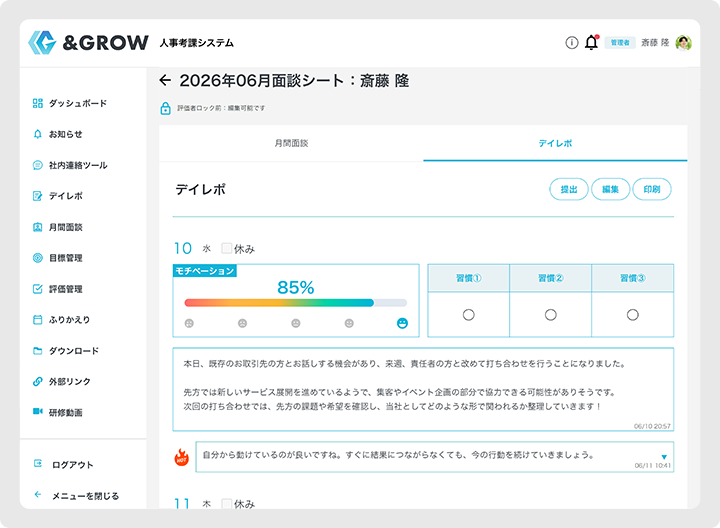Select the 習慣② radio circle
The height and width of the screenshot is (528, 720).
tap(551, 315)
